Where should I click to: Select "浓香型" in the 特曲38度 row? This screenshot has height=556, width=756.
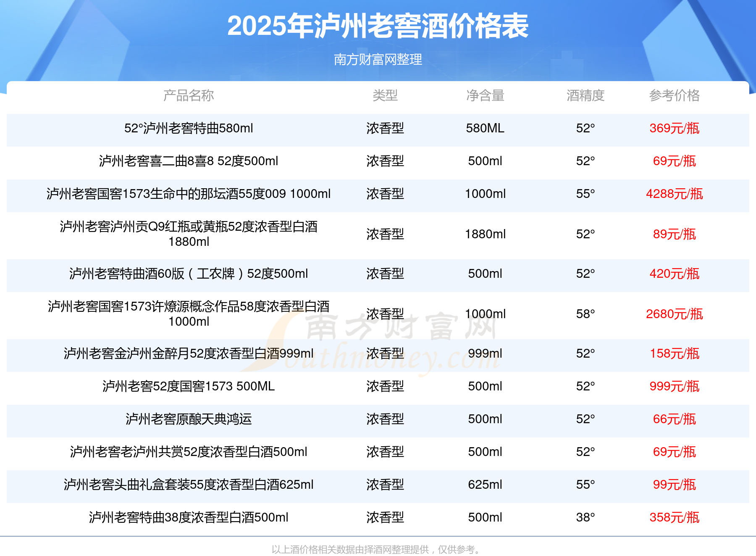pos(385,517)
